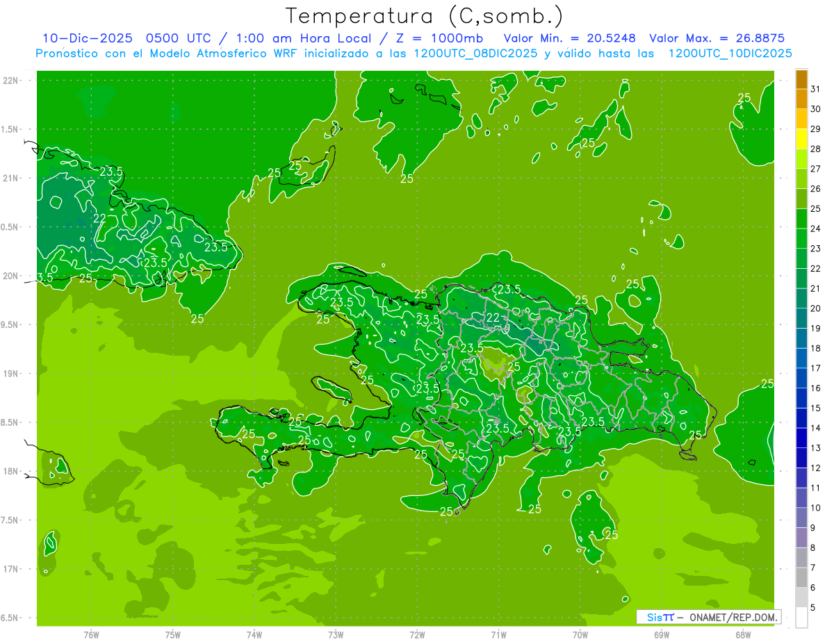Viewport: 834px width, 644px height.
Task: Click the "Valor Min. = 20.5248" readout
Action: [x=569, y=38]
